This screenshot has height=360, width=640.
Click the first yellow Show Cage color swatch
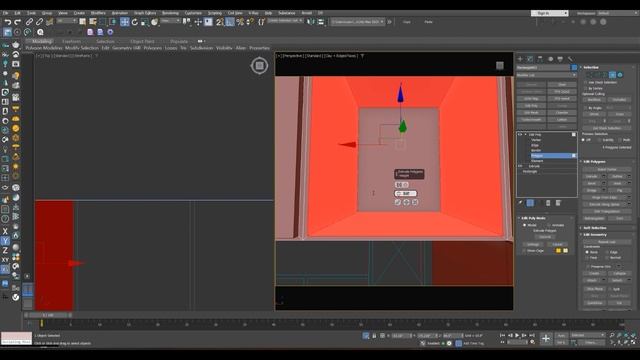click(558, 251)
